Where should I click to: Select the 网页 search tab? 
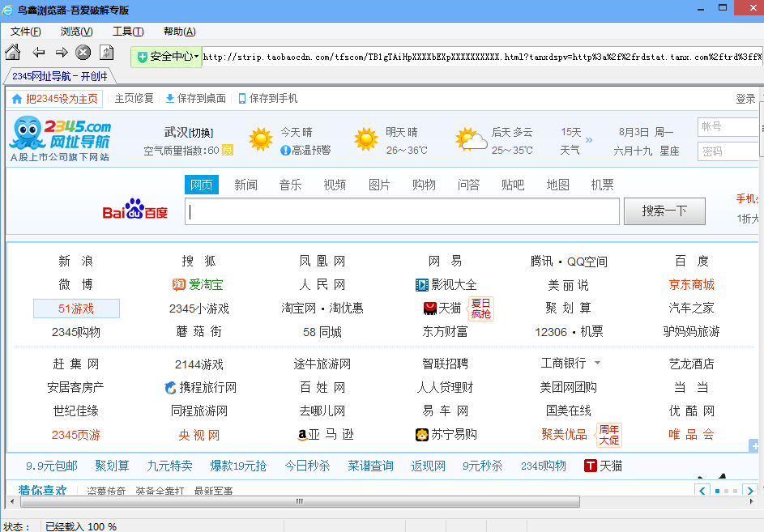pyautogui.click(x=201, y=185)
